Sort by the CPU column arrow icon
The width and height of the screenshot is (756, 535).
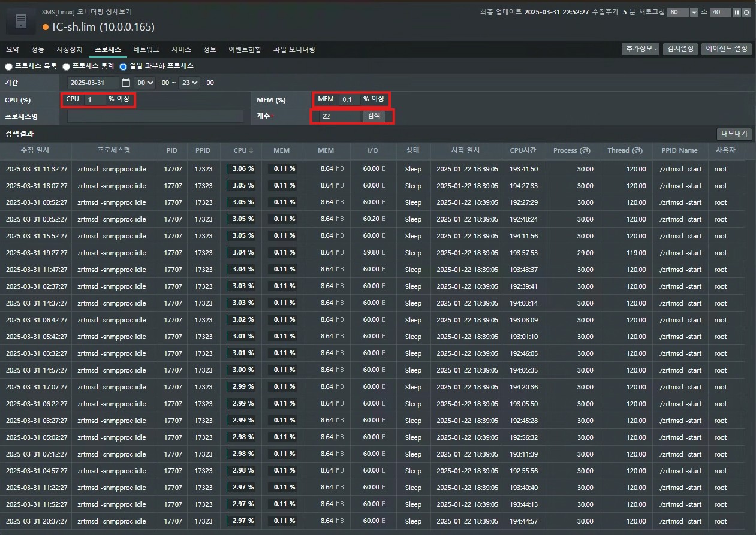coord(251,151)
